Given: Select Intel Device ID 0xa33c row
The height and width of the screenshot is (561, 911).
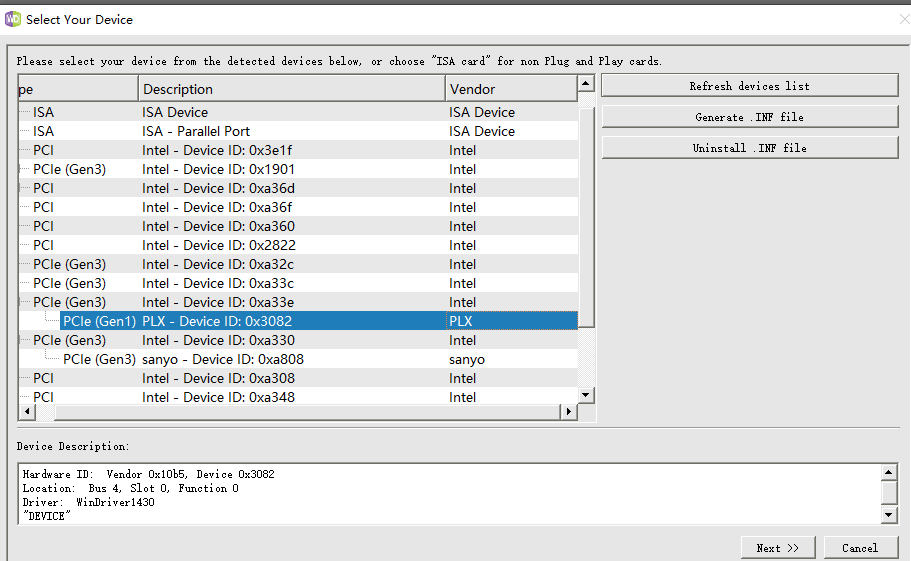Looking at the screenshot, I should pyautogui.click(x=298, y=283).
